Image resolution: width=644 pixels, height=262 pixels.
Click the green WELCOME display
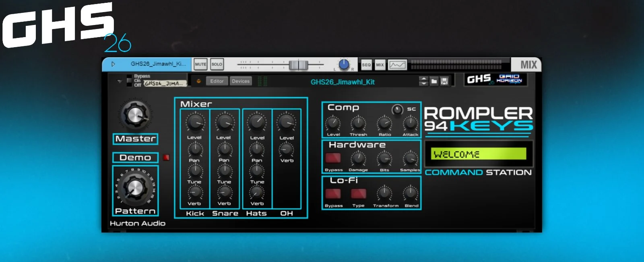pyautogui.click(x=479, y=154)
